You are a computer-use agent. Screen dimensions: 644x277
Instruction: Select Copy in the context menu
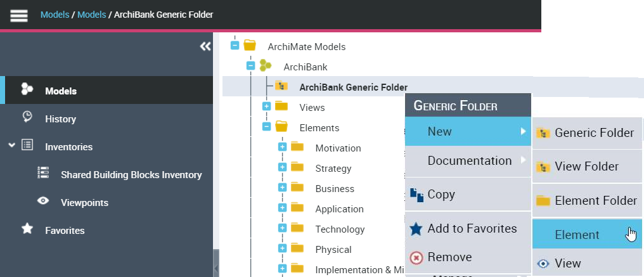pos(441,195)
